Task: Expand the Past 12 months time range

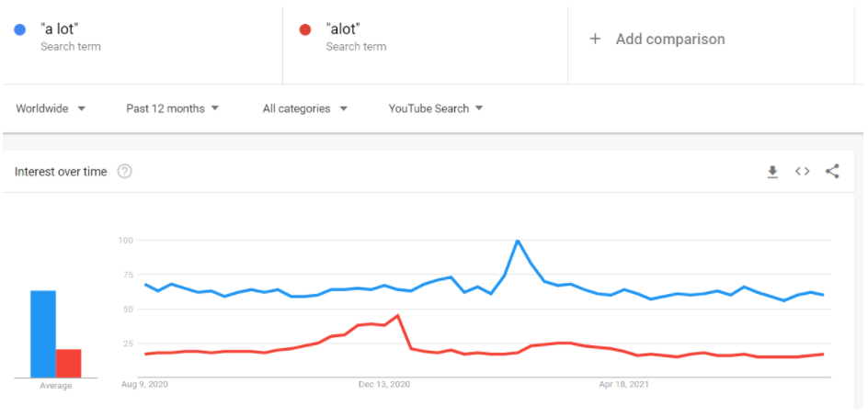Action: (x=172, y=108)
